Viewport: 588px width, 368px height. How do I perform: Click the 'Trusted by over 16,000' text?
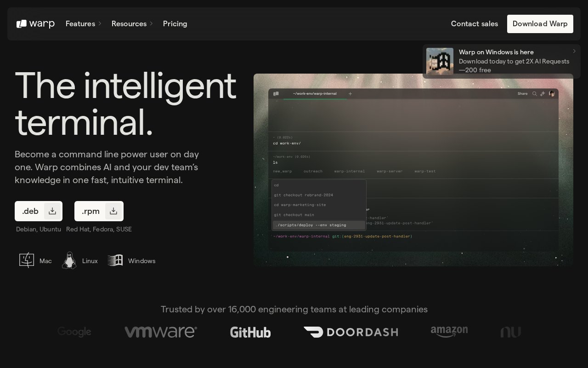point(294,309)
